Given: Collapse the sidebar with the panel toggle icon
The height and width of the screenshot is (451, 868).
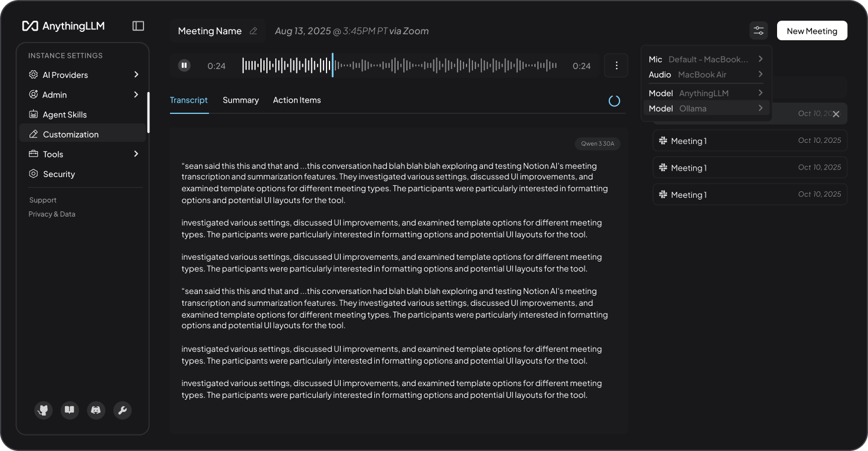Looking at the screenshot, I should [x=138, y=26].
